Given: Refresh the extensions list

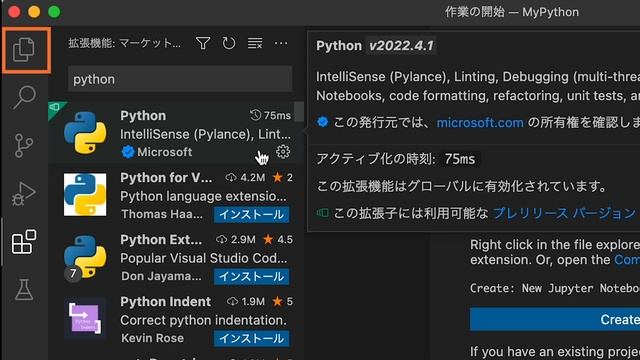Looking at the screenshot, I should coord(229,43).
